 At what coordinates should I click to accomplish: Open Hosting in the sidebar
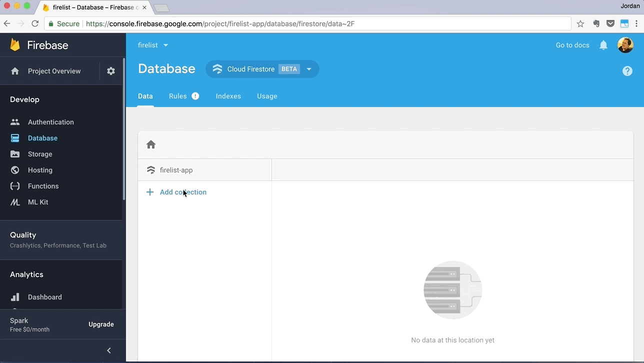pos(40,170)
